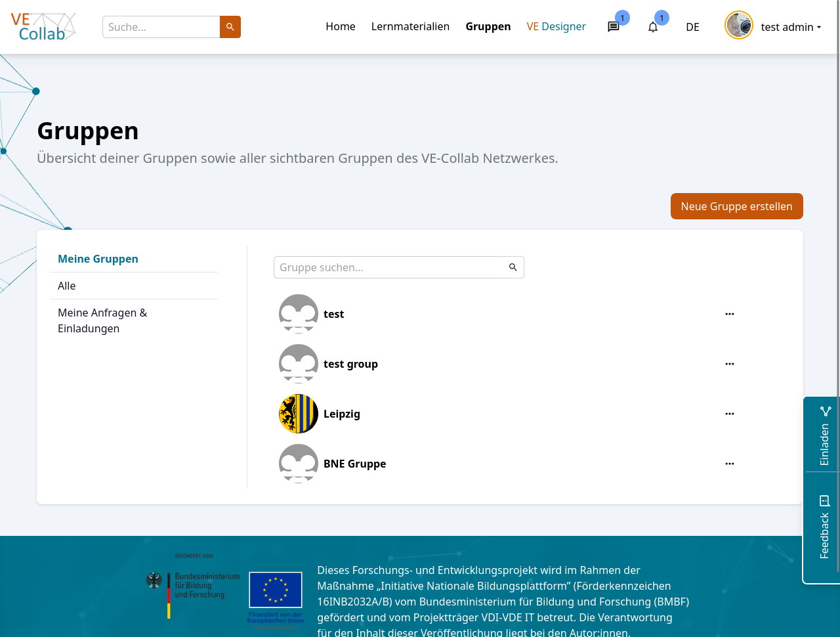
Task: Open the BNE Gruppe group
Action: [x=354, y=464]
